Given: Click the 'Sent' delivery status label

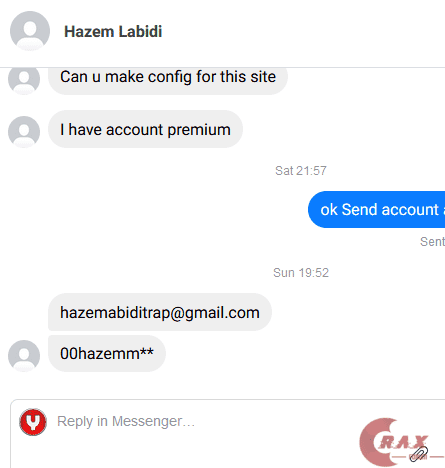Looking at the screenshot, I should pos(432,241).
